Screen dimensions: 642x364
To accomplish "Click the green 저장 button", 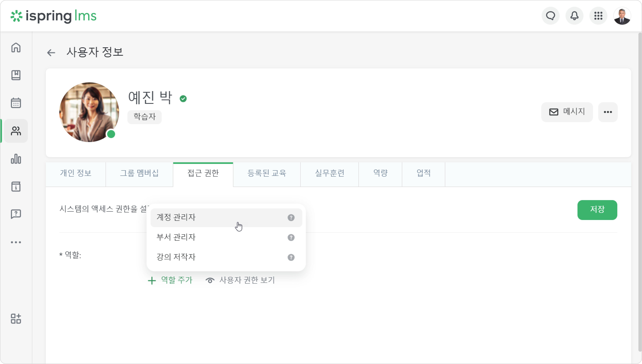I will point(597,210).
